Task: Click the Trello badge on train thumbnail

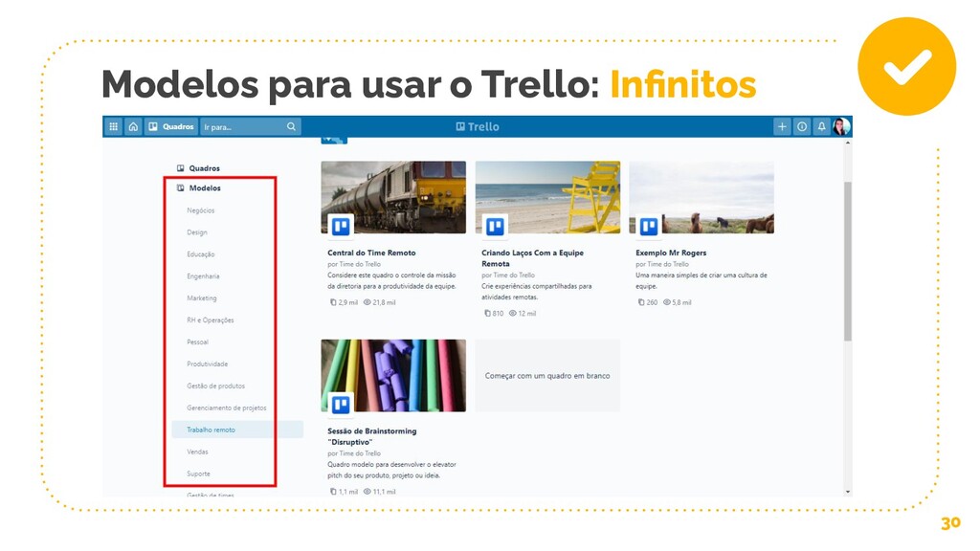Action: [341, 226]
